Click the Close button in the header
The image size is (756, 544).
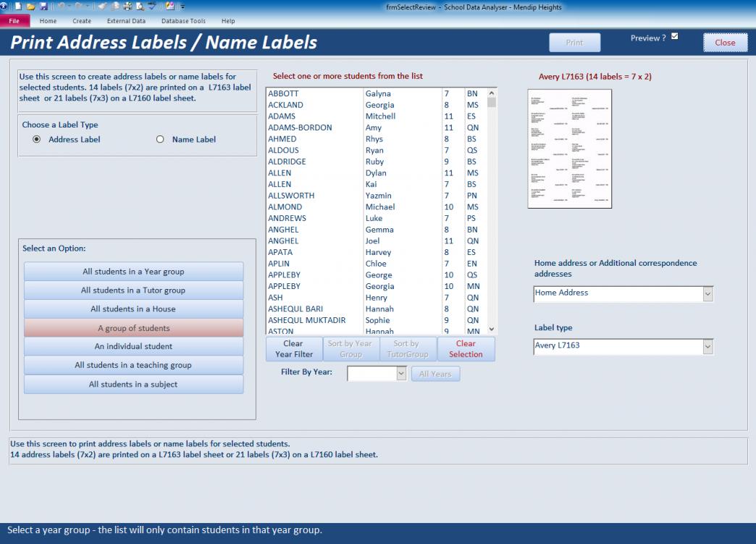[725, 43]
